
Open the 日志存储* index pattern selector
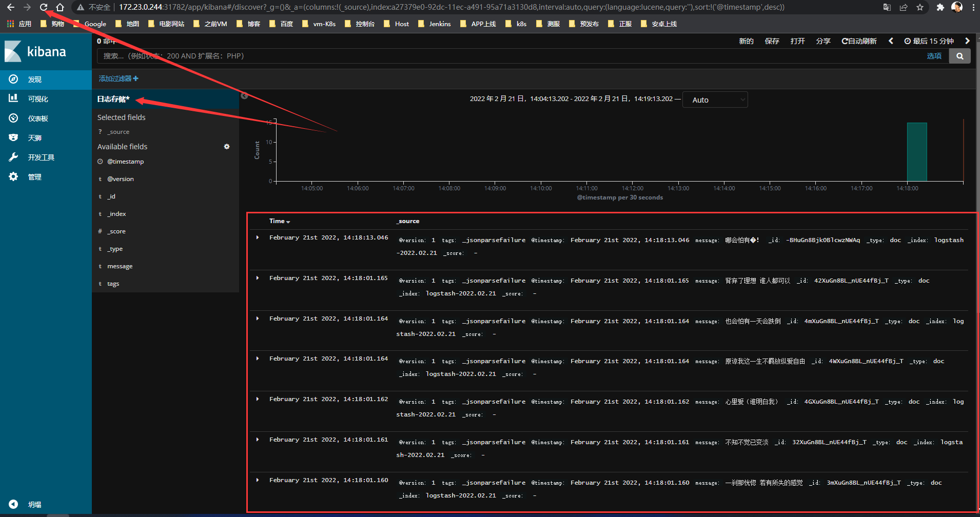tap(113, 99)
